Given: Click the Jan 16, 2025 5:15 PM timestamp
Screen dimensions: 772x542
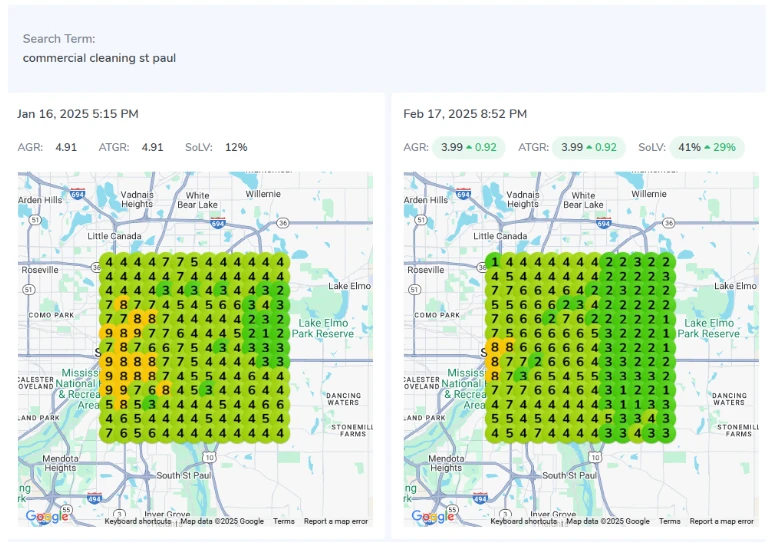Looking at the screenshot, I should pos(78,114).
